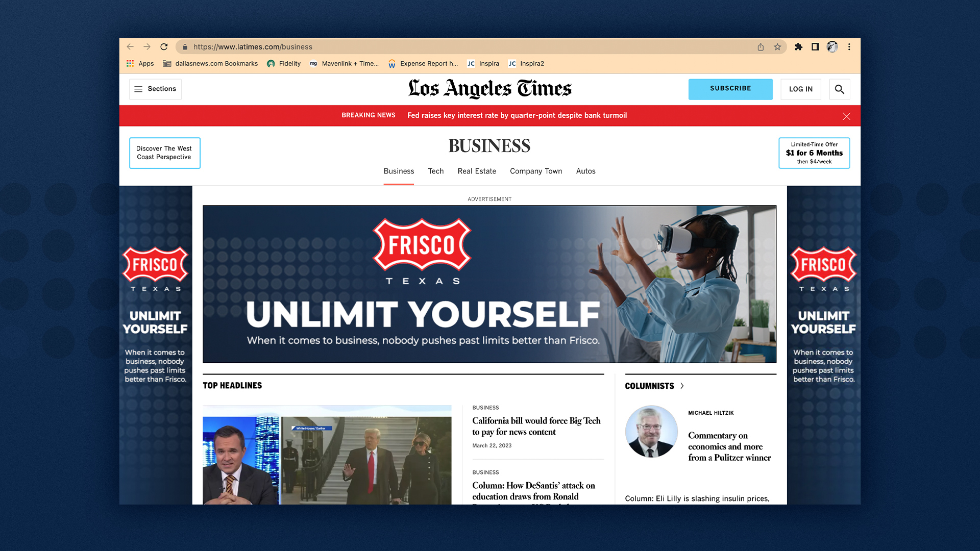Open dallasnews.com Bookmarks folder
Screen dimensions: 980x551
[210, 64]
